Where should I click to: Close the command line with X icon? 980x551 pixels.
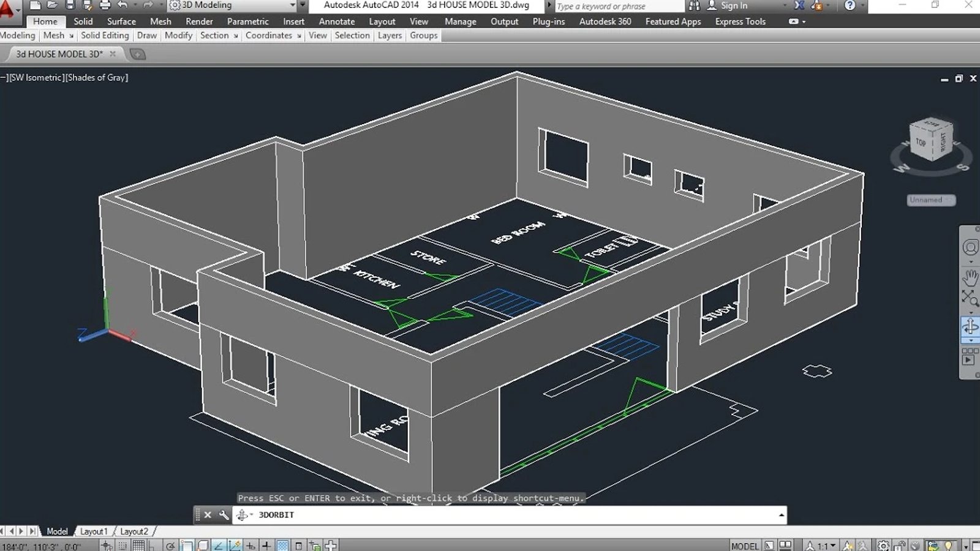(208, 515)
